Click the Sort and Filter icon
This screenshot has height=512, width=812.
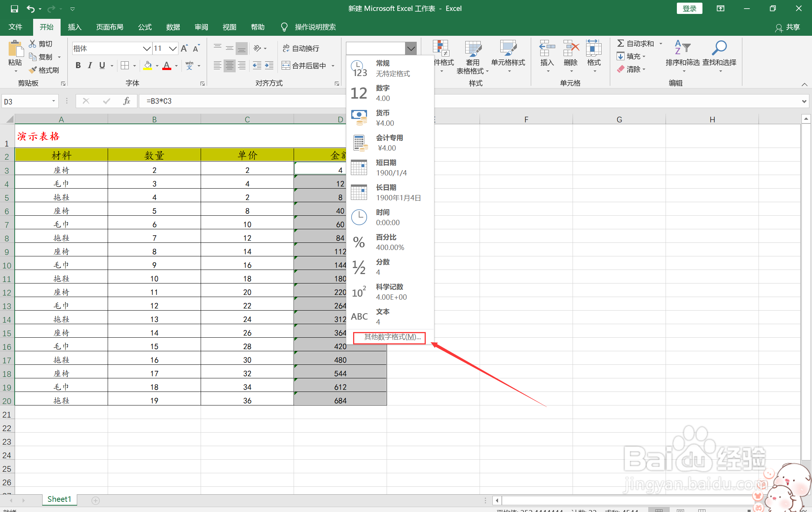click(682, 48)
